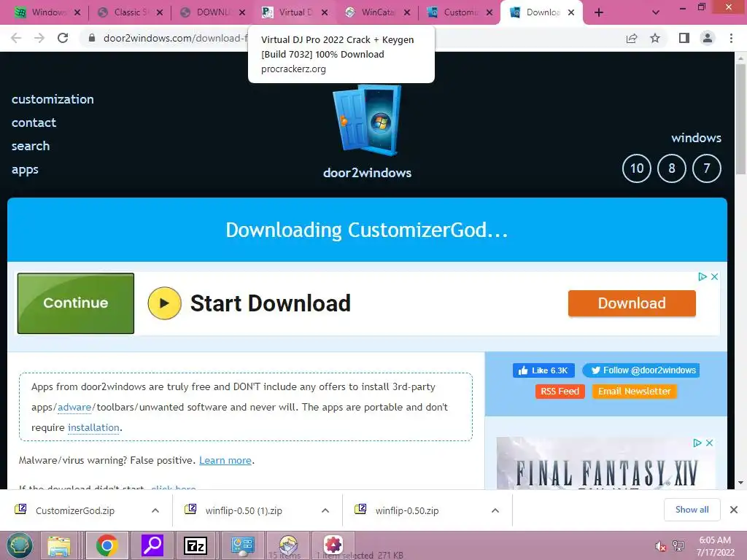Open 7-Zip from the taskbar
The image size is (747, 560).
(196, 545)
